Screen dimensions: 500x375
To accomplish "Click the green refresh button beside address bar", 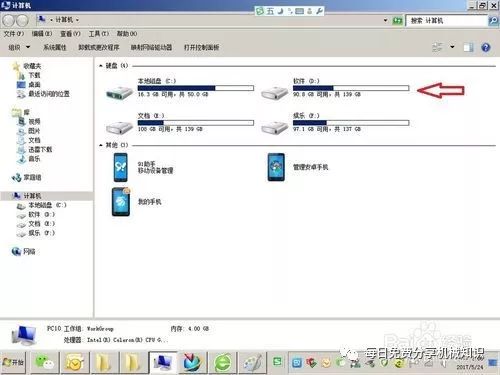I will [397, 21].
